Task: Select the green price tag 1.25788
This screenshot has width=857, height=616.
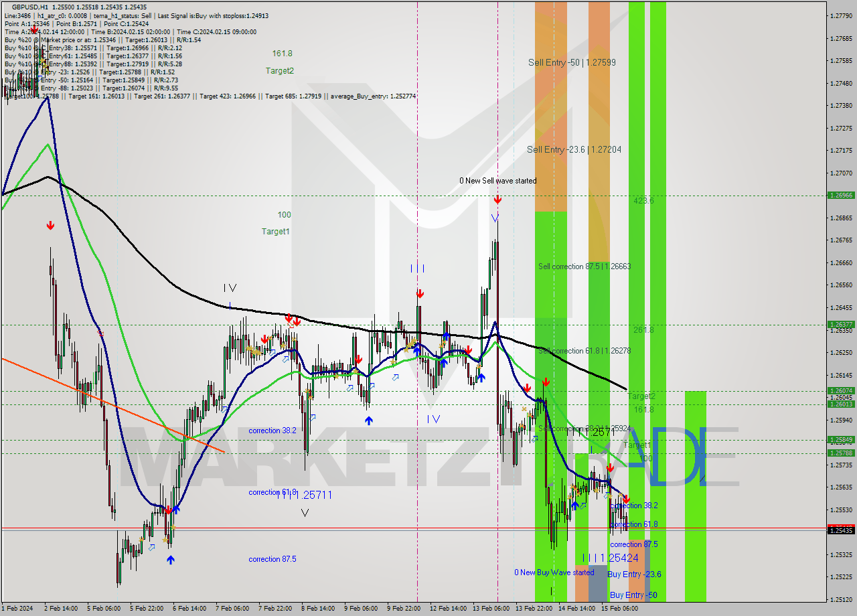Action: (841, 453)
